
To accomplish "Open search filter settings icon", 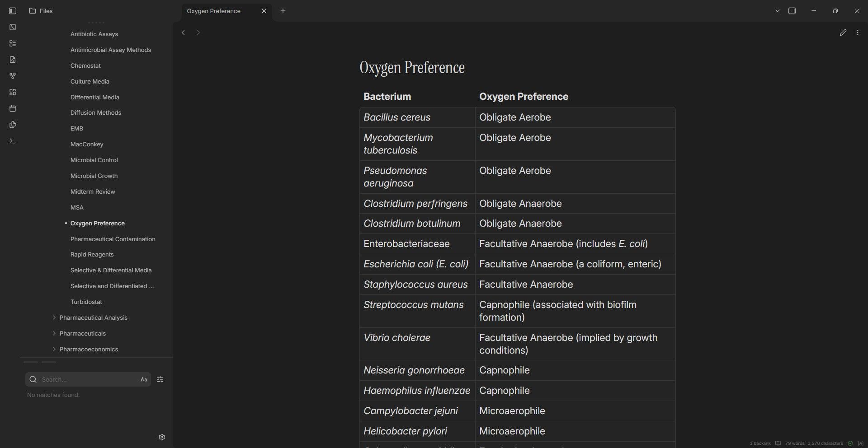I will pyautogui.click(x=160, y=379).
